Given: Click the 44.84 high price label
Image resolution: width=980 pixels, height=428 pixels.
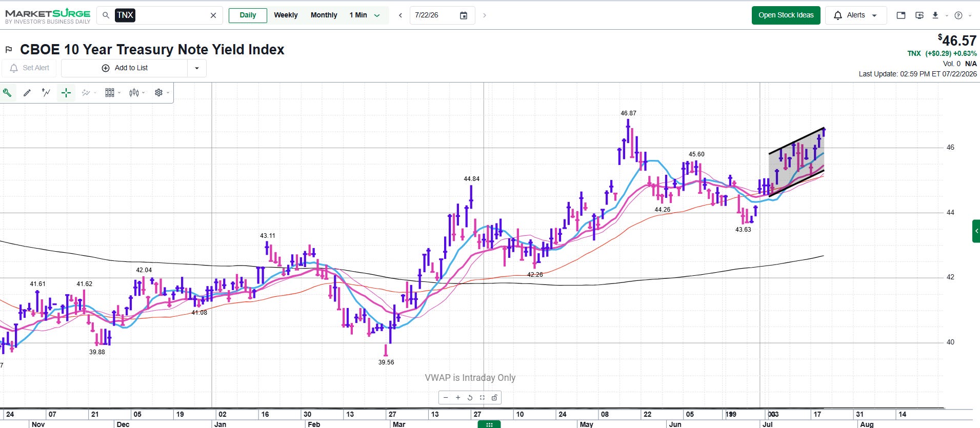Looking at the screenshot, I should tap(471, 179).
